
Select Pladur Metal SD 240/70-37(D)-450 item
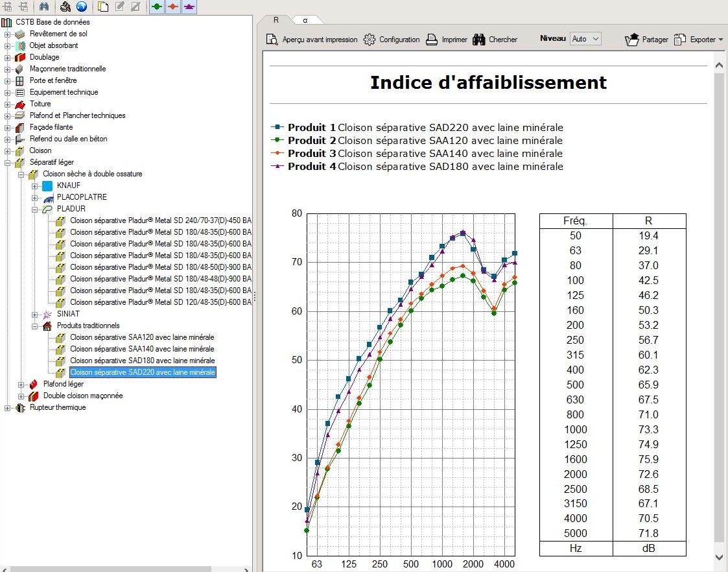[x=161, y=220]
